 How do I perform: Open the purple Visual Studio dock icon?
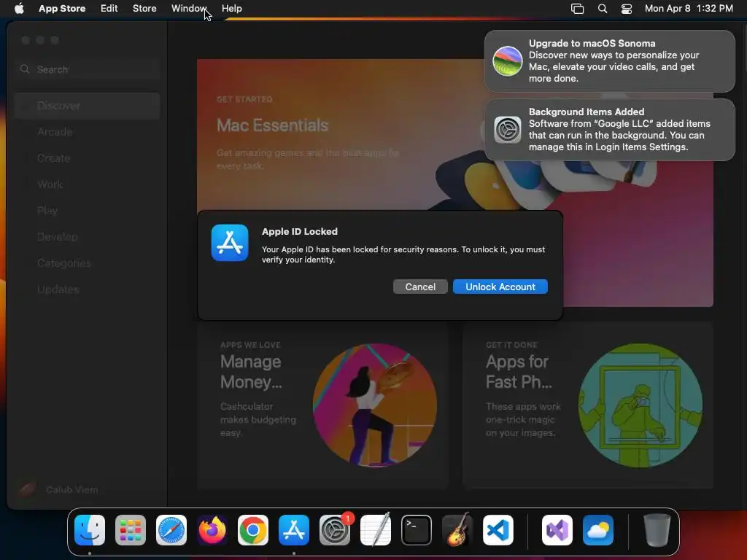pos(557,530)
